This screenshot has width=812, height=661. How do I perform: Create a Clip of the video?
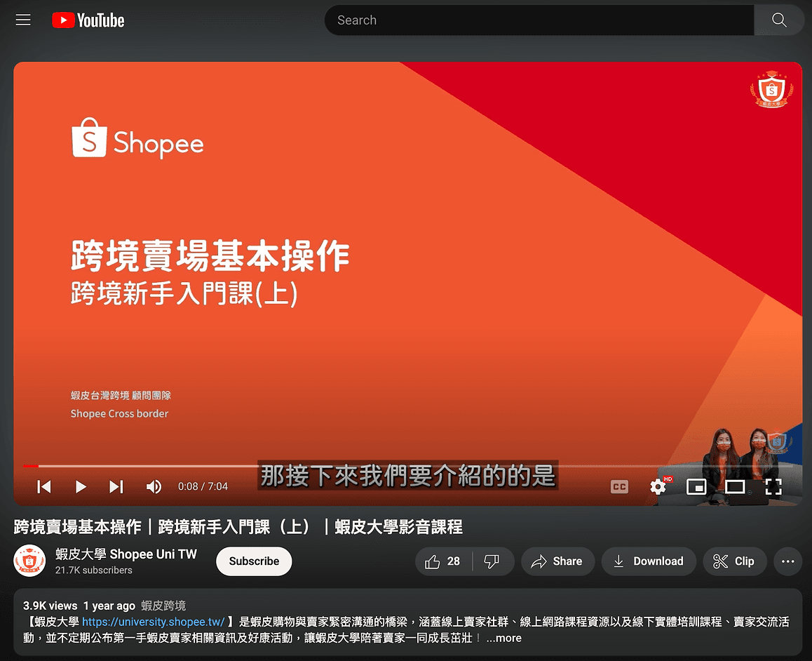734,561
